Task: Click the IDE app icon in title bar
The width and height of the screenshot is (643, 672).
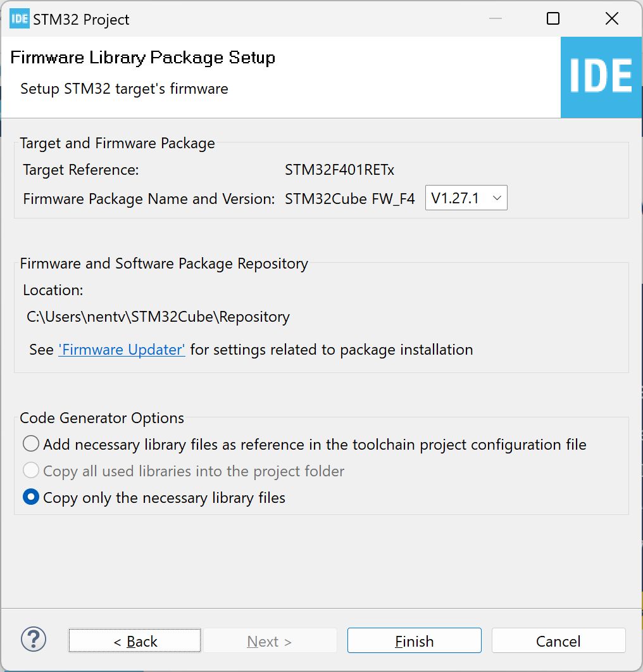Action: (x=20, y=19)
